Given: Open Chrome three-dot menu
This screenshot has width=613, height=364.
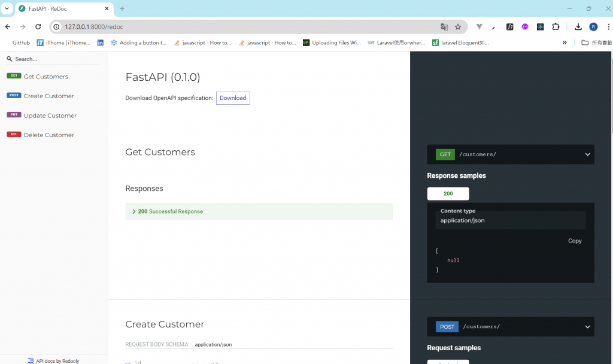Looking at the screenshot, I should click(x=608, y=26).
